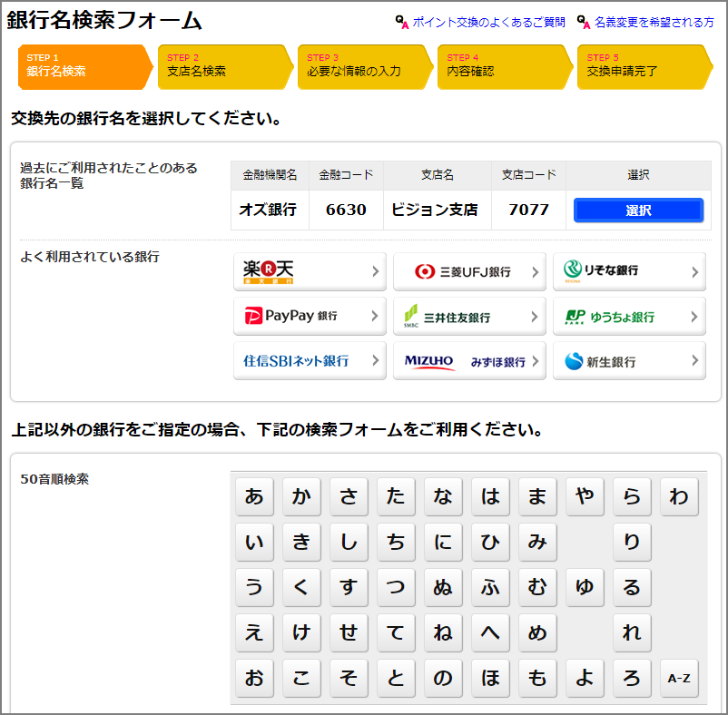Click the STEP 1 銀行名検索 step
Image resolution: width=728 pixels, height=715 pixels.
[85, 67]
